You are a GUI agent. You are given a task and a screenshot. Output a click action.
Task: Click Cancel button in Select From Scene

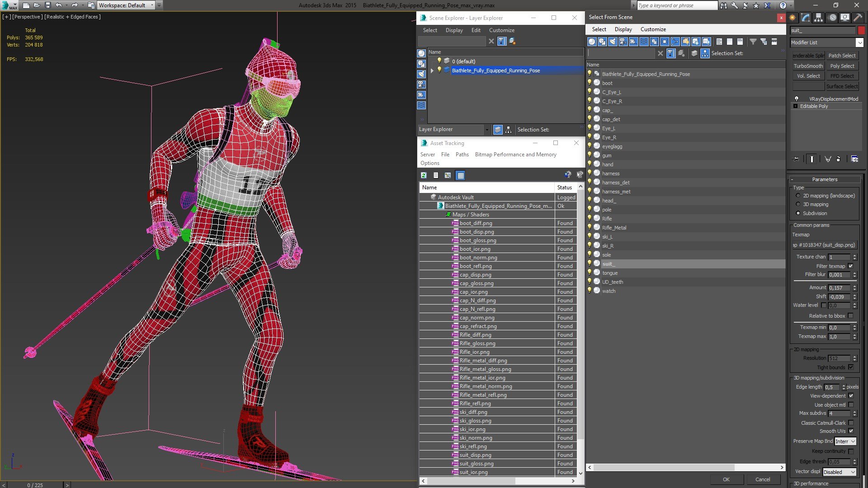pyautogui.click(x=763, y=479)
